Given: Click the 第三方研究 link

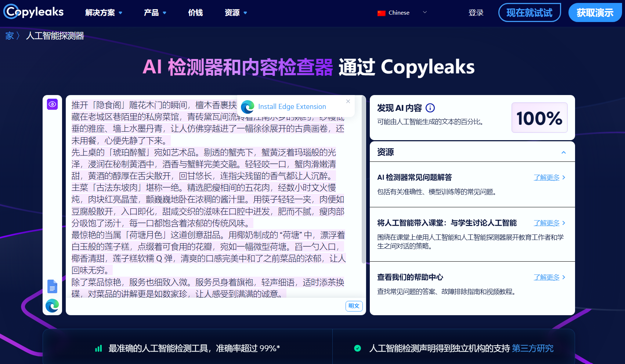Looking at the screenshot, I should click(532, 348).
